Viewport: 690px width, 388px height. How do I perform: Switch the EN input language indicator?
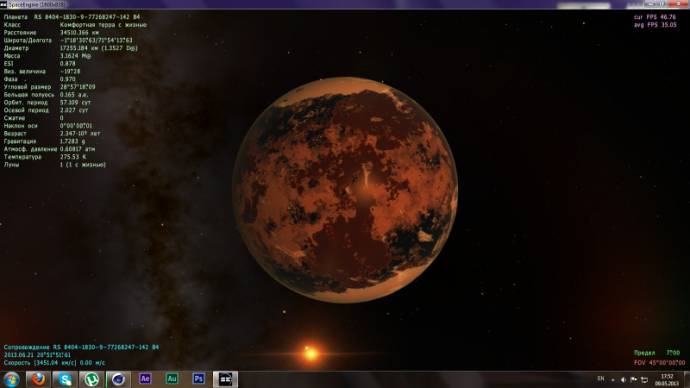click(601, 379)
